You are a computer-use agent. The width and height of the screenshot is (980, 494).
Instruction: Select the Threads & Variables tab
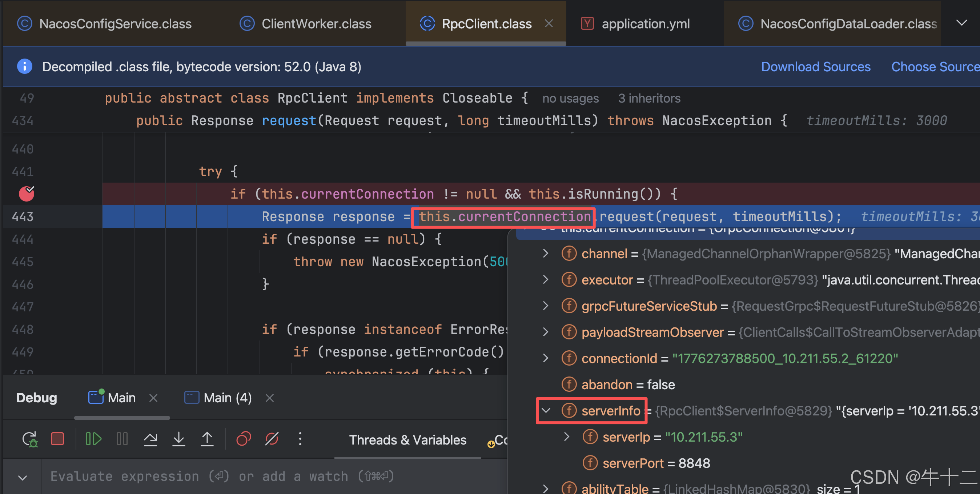(x=407, y=440)
